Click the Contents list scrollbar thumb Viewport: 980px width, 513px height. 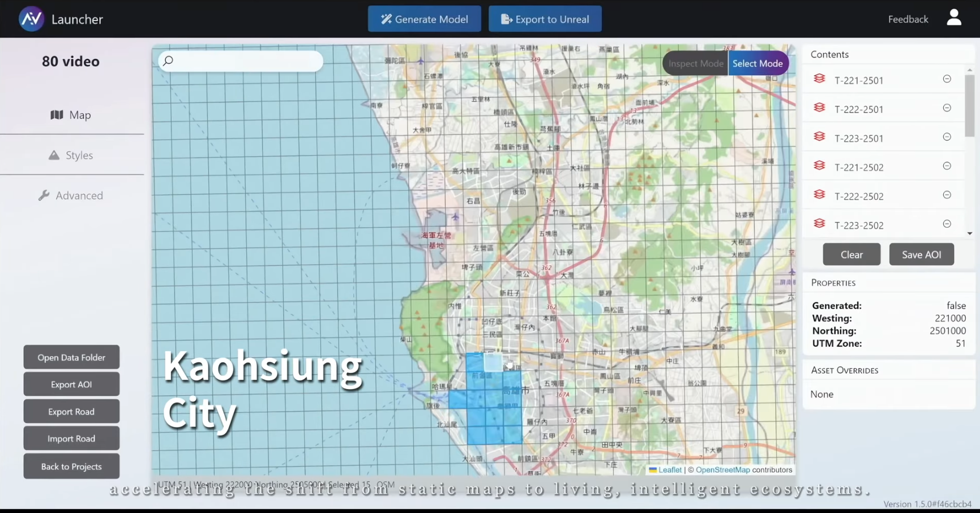click(x=970, y=106)
